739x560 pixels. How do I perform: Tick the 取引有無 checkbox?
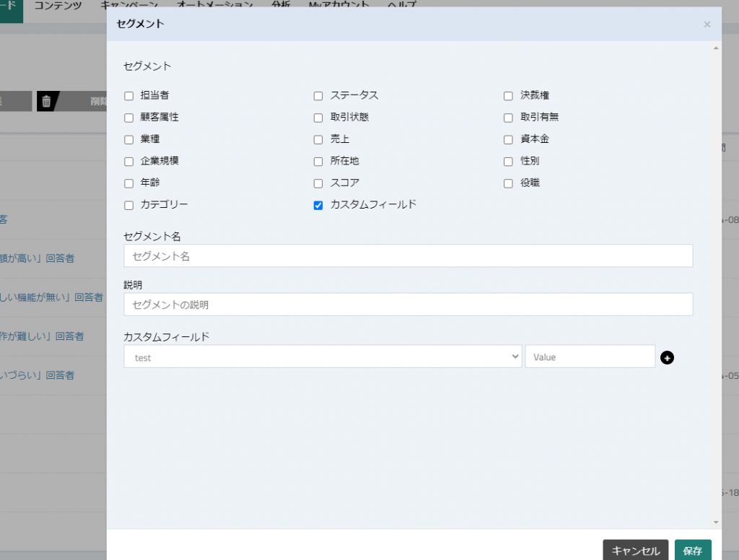coord(508,118)
